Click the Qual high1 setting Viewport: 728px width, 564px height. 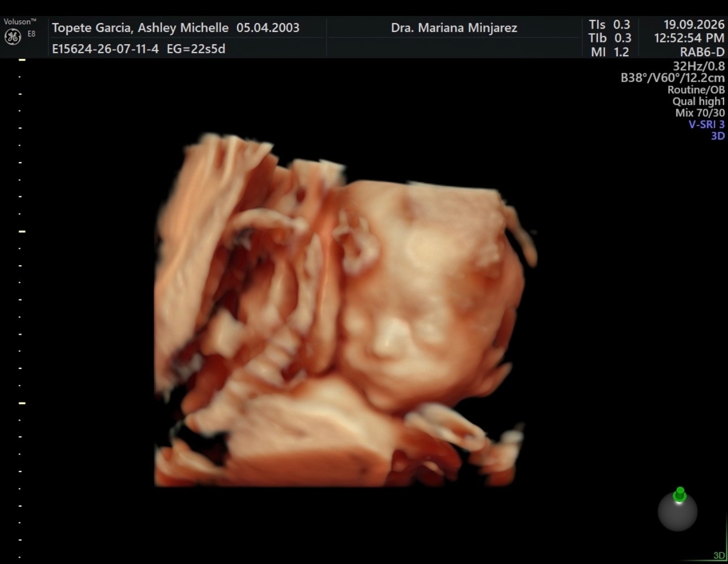click(x=698, y=101)
